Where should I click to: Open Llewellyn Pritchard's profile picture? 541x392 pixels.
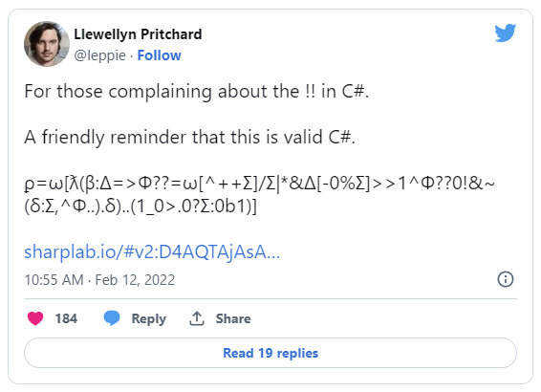click(47, 44)
